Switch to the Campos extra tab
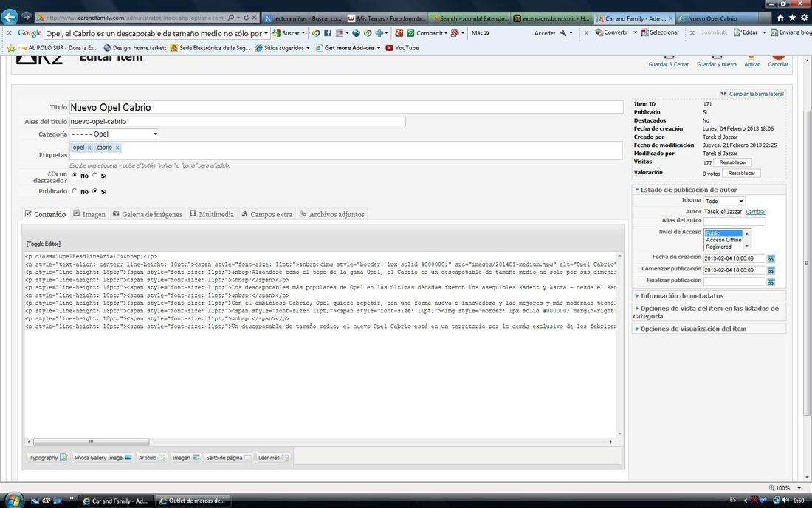This screenshot has height=508, width=812. click(x=266, y=214)
